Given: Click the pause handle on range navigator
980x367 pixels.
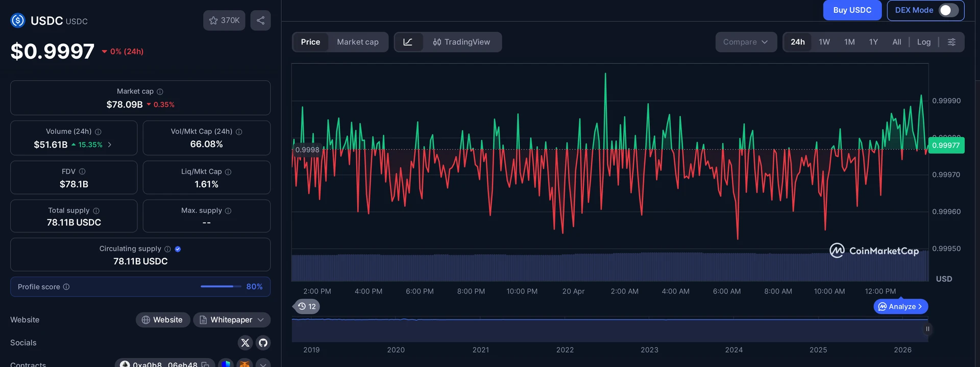Looking at the screenshot, I should [x=927, y=329].
